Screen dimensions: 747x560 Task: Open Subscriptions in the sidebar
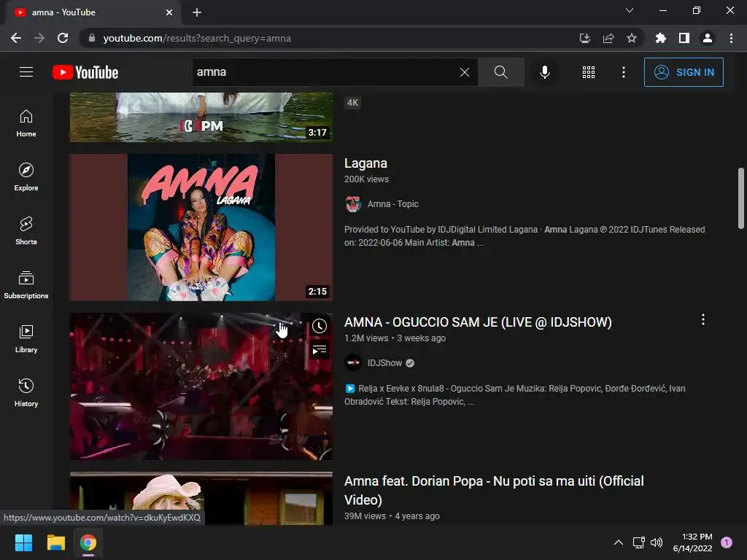pos(26,285)
